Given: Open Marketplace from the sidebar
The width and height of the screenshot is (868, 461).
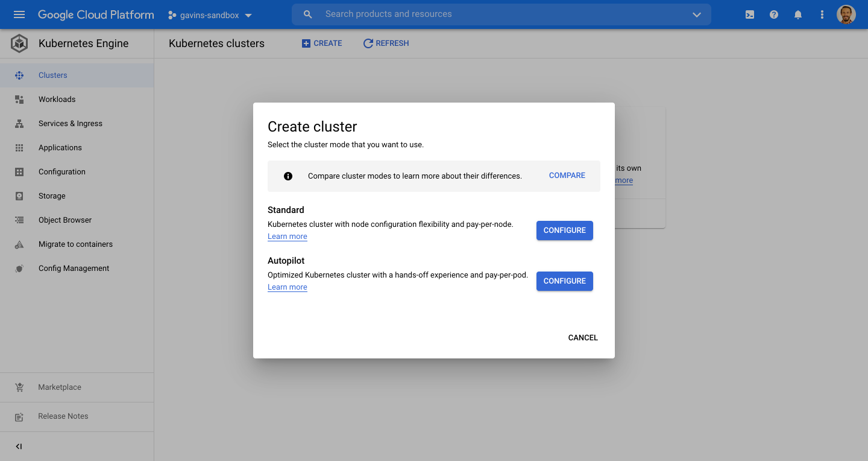Looking at the screenshot, I should [x=59, y=387].
